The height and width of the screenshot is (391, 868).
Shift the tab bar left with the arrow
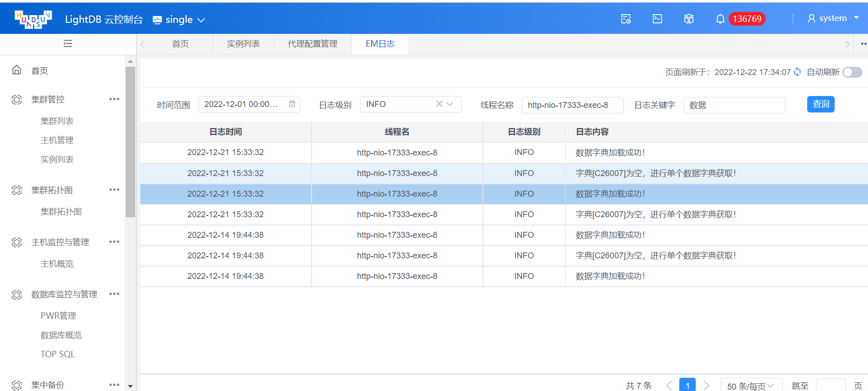point(143,44)
